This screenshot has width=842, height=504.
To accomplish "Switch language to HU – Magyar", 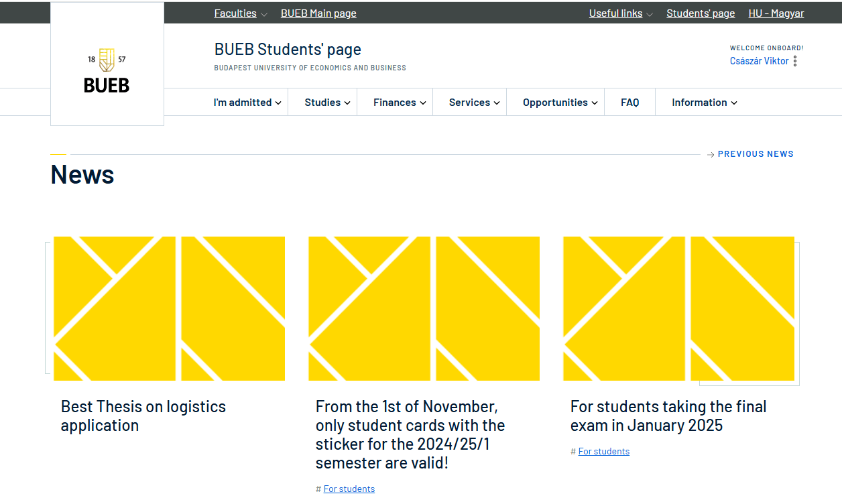I will tap(776, 13).
